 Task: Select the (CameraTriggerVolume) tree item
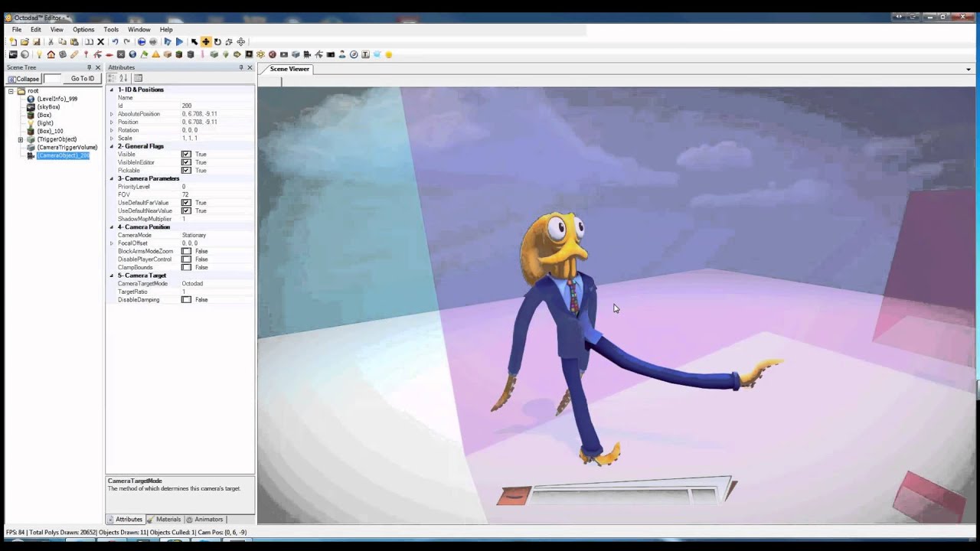(67, 147)
